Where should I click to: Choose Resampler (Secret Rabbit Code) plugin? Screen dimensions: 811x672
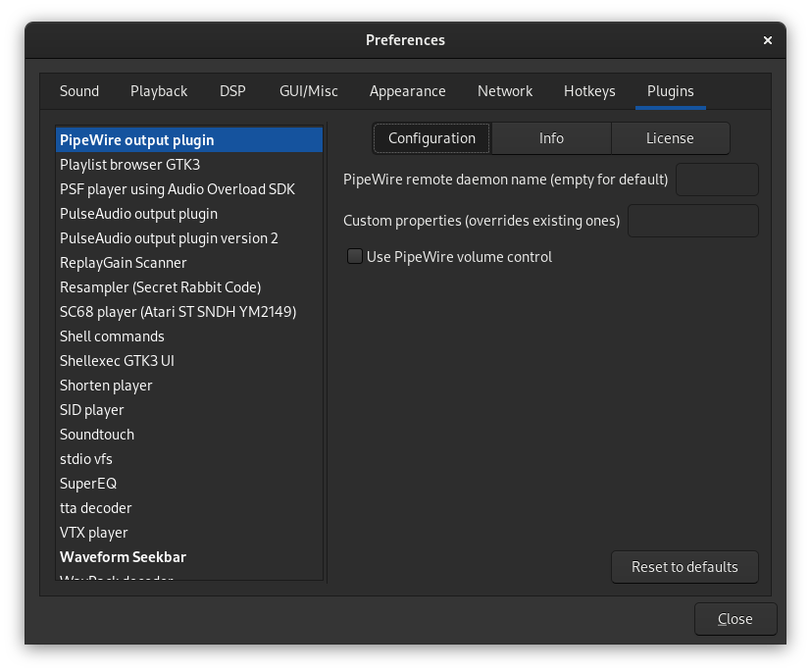tap(160, 287)
